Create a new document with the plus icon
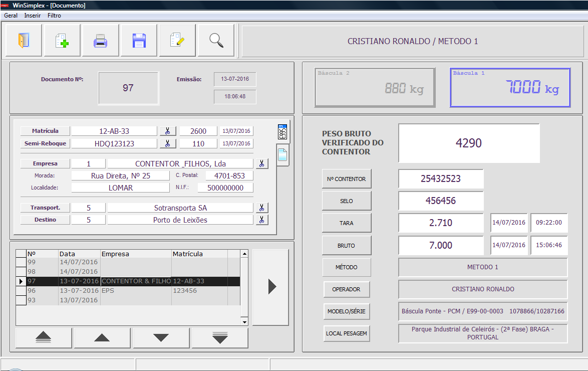The height and width of the screenshot is (371, 588). tap(62, 40)
